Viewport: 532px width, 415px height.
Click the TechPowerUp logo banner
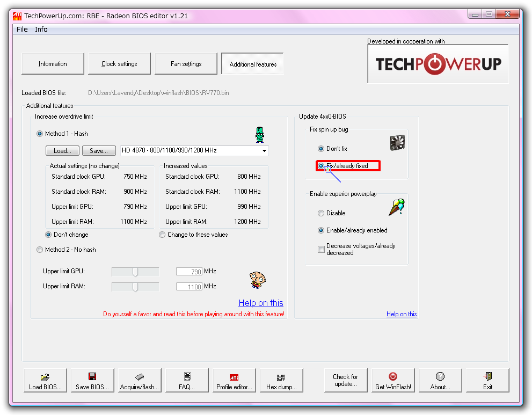click(438, 64)
